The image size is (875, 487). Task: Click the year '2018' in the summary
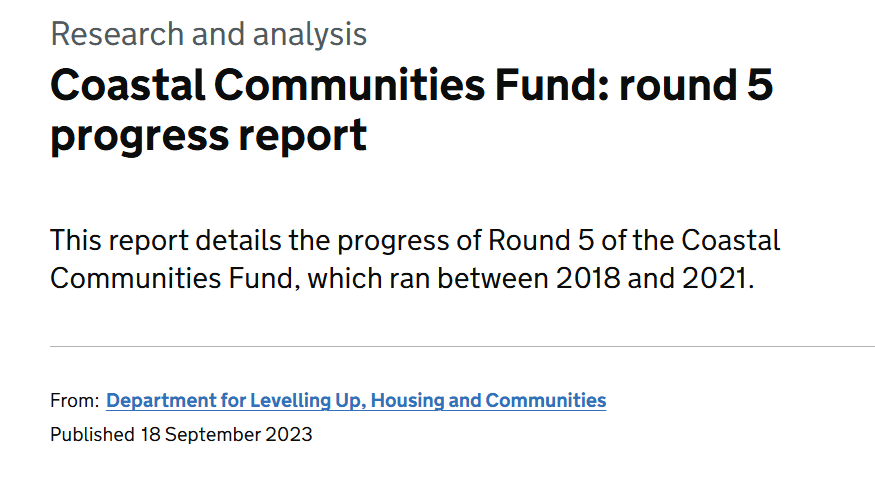click(588, 278)
